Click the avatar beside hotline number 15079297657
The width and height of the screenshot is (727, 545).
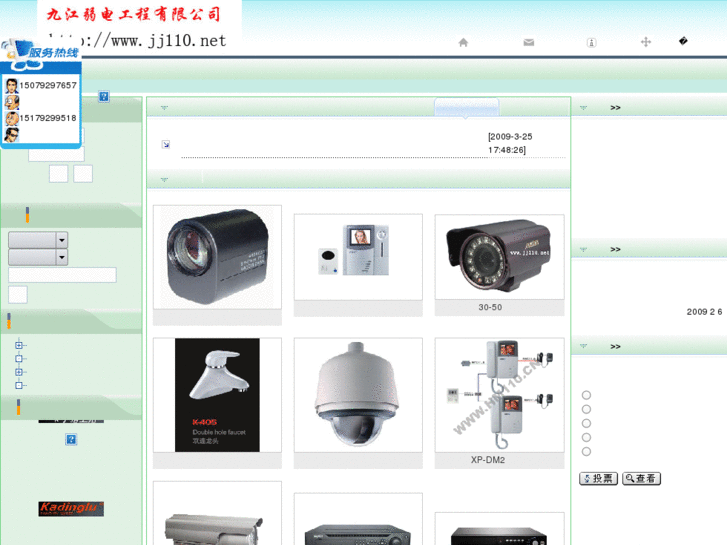point(12,86)
